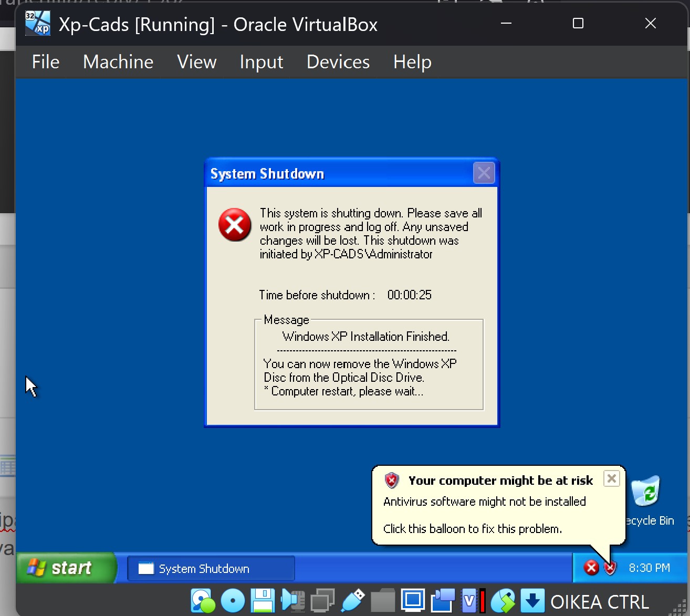Open the Input menu
The height and width of the screenshot is (616, 690).
[262, 62]
